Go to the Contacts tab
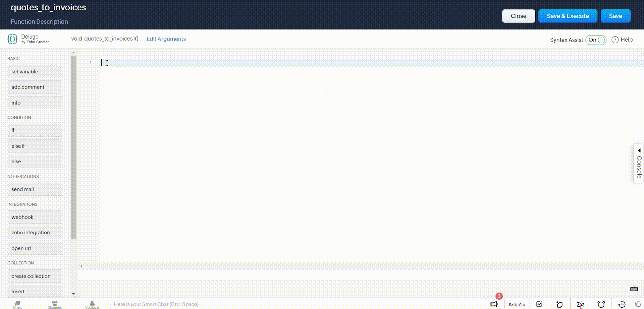The image size is (644, 309). click(x=92, y=304)
